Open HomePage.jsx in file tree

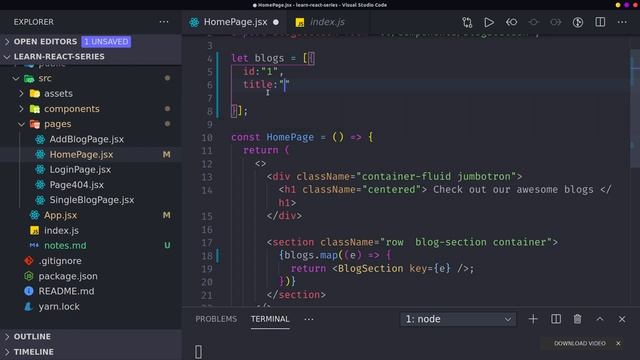pos(81,155)
